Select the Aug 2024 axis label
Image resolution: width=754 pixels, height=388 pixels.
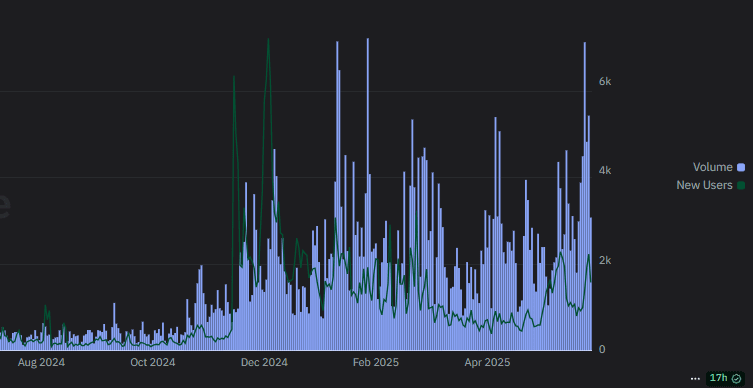click(x=41, y=363)
